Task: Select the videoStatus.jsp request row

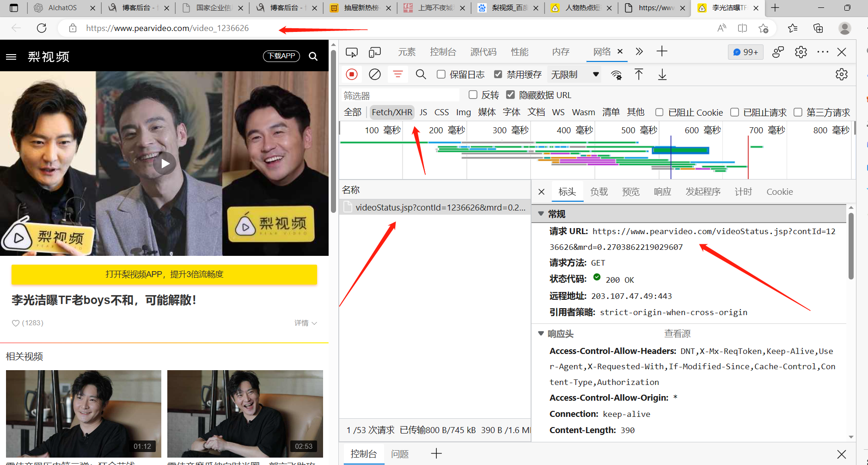Action: pos(435,207)
